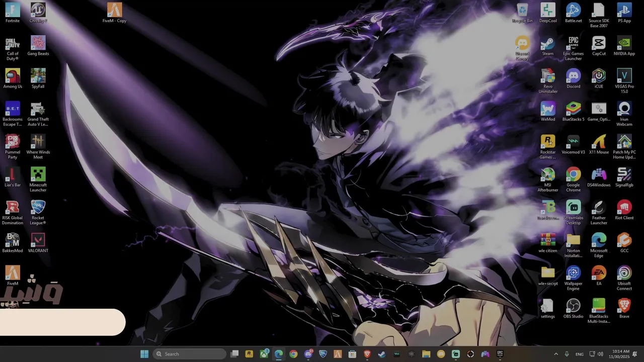Click the Rocket League desktop shortcut
The image size is (644, 362).
(38, 213)
